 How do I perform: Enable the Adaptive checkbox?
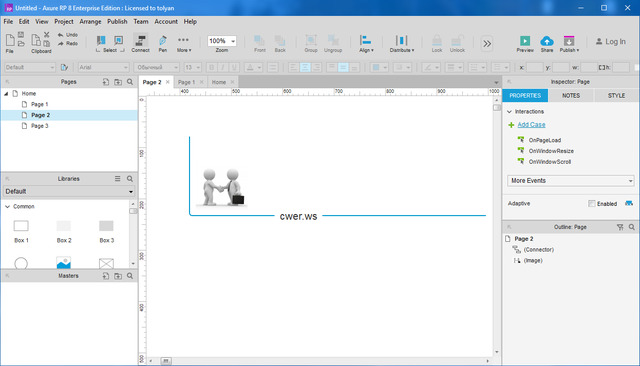tap(592, 203)
